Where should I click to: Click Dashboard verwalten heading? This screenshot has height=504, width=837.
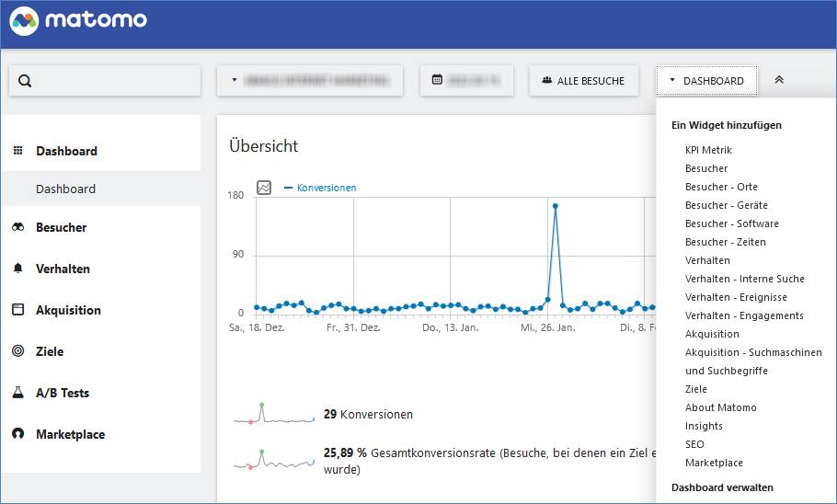(x=722, y=487)
